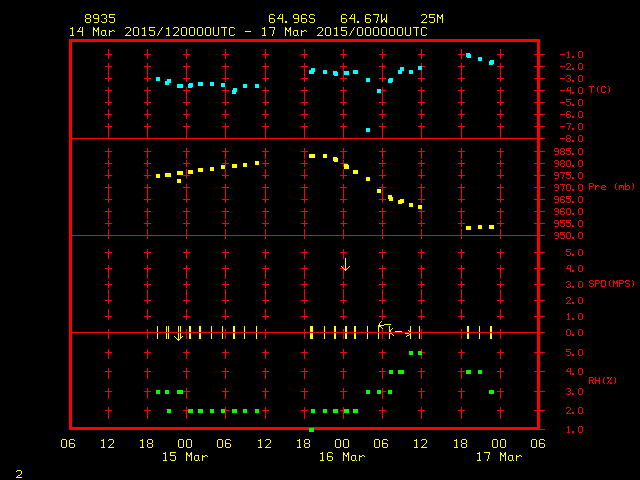Image resolution: width=640 pixels, height=480 pixels.
Task: Click the "975.0" pressure tick value
Action: point(569,176)
